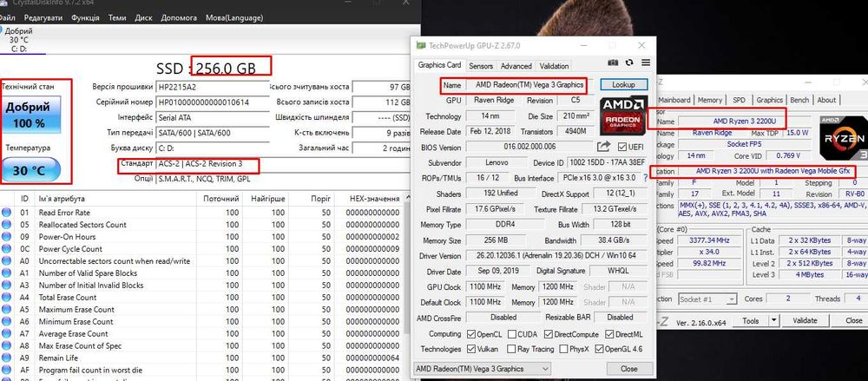Click the Ryzen 3 logo in CPU-Z
Screen dimensions: 868x381
tap(843, 140)
